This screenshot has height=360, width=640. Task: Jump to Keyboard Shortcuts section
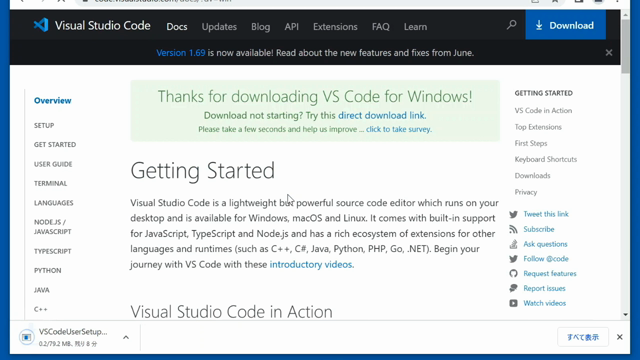coord(546,159)
